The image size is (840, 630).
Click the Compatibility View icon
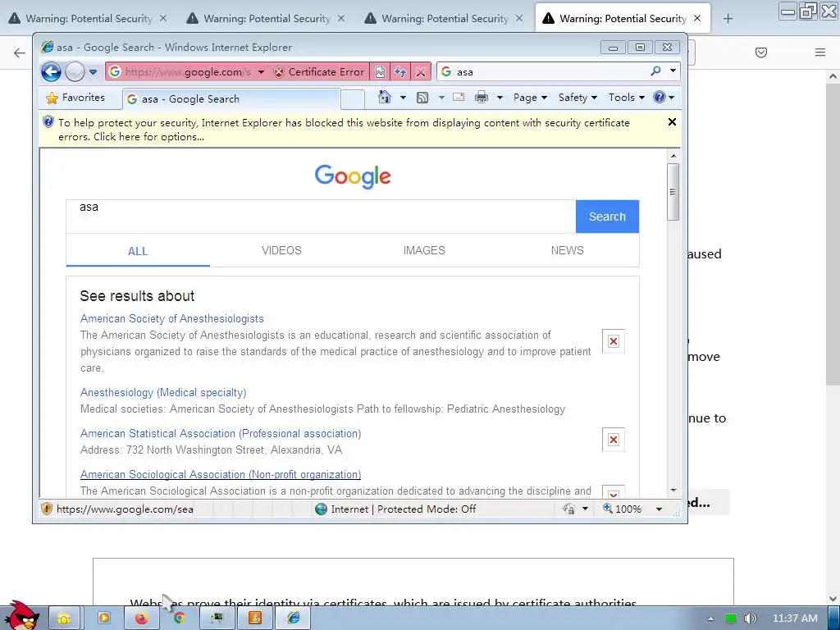[380, 72]
